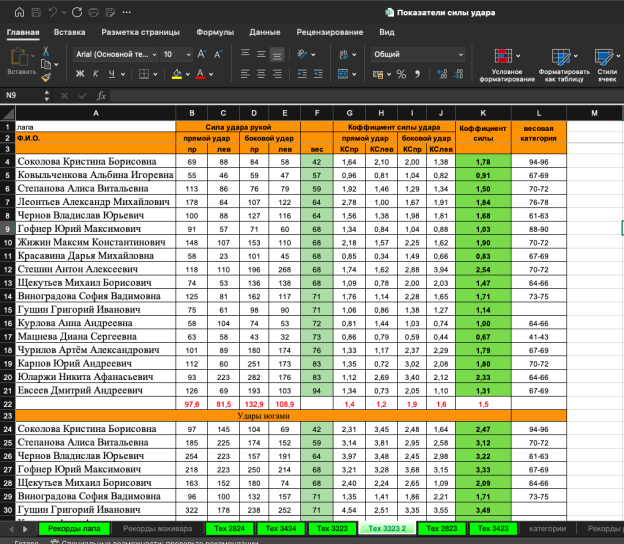The image size is (624, 544).
Task: Cut selection with the scissors icon
Action: coord(46,51)
